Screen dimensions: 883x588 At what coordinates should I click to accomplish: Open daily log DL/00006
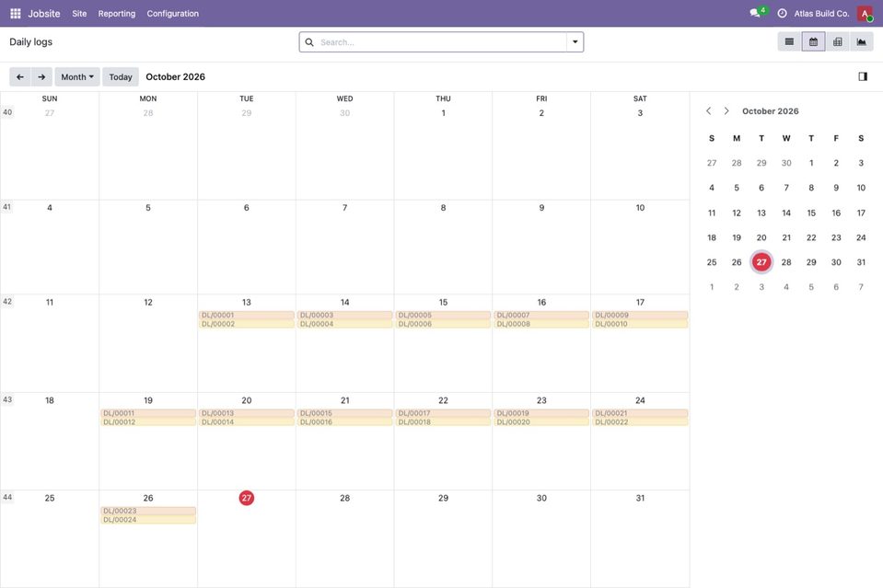pyautogui.click(x=443, y=324)
